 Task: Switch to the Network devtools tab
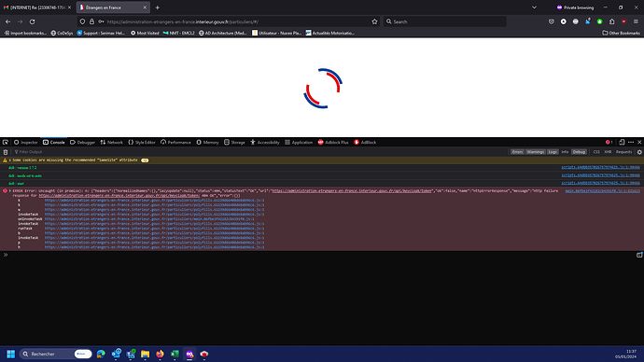click(x=111, y=143)
